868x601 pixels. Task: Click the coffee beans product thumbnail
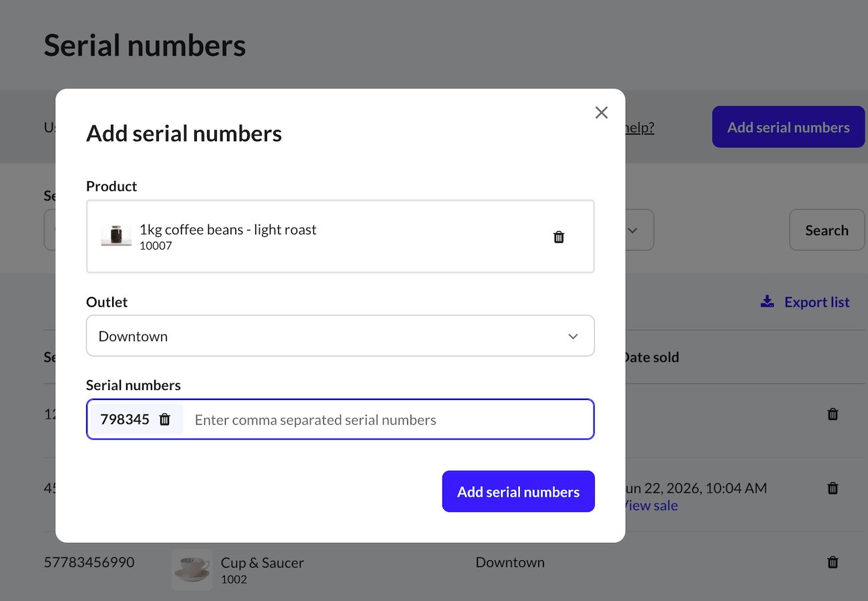point(116,236)
